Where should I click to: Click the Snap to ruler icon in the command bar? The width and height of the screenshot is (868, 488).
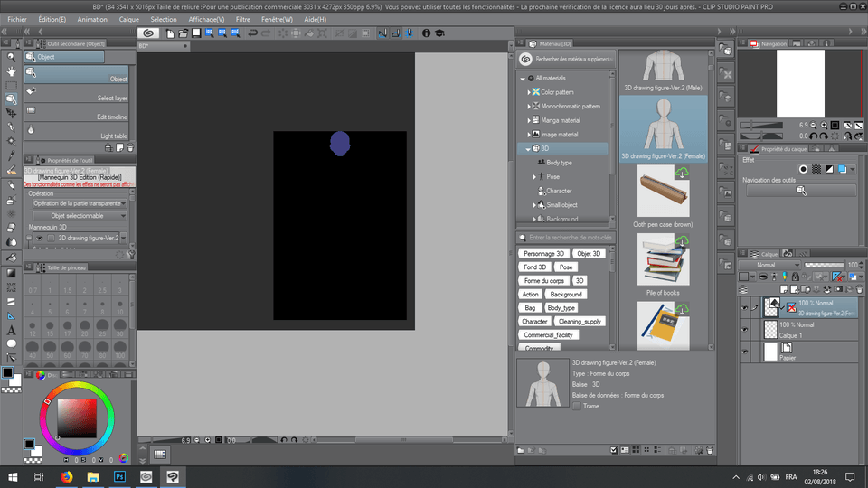coord(382,33)
